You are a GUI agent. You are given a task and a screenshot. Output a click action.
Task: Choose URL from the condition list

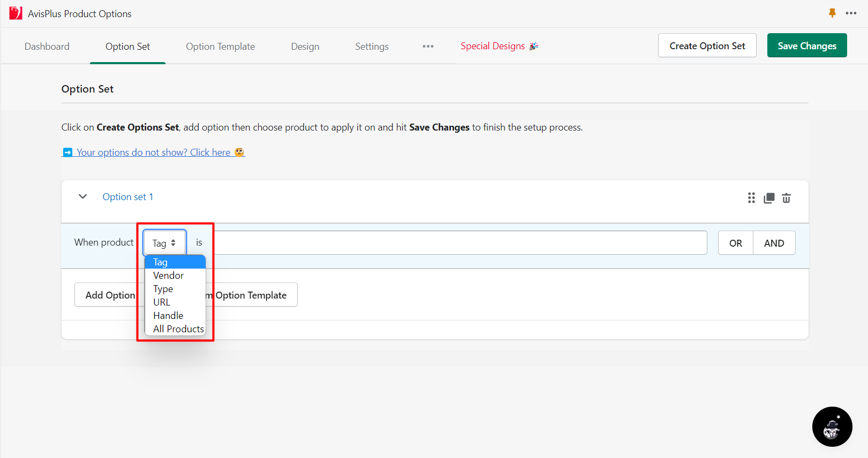(175, 302)
